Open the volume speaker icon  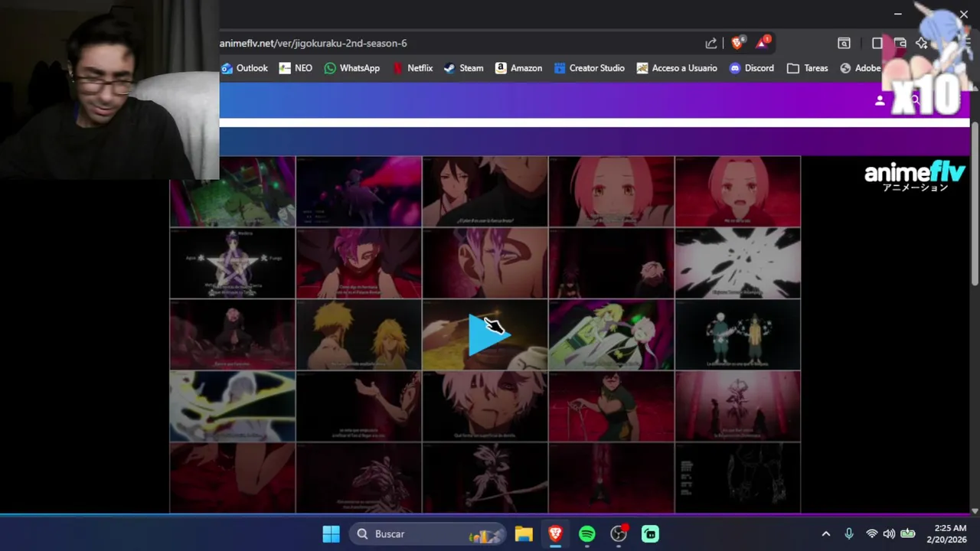pos(889,534)
